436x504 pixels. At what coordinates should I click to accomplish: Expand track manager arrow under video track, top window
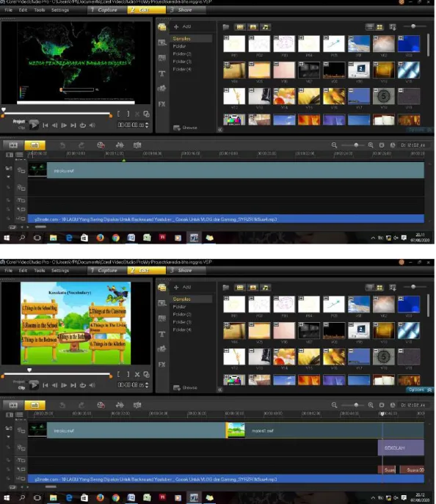tap(9, 177)
